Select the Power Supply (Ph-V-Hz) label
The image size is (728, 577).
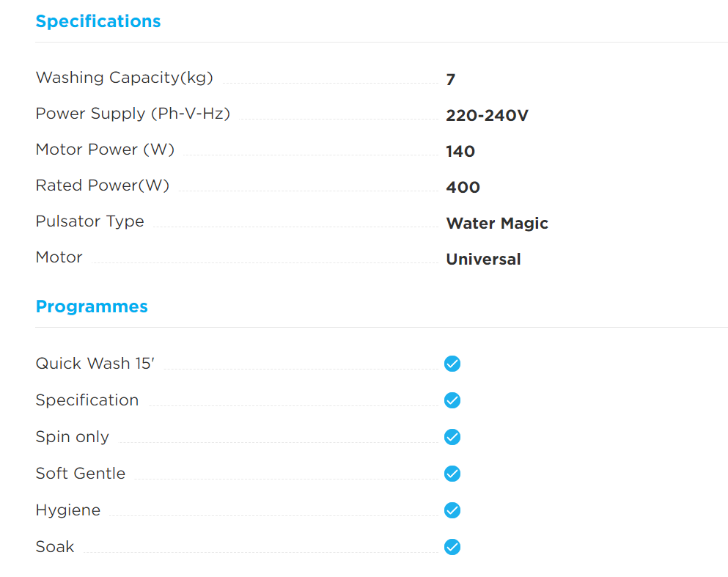133,114
